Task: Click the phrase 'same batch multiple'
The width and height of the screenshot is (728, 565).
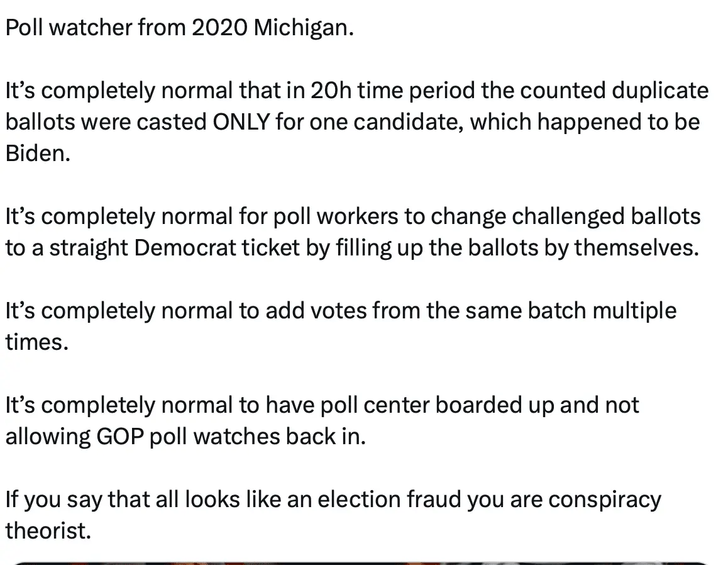Action: click(x=568, y=311)
